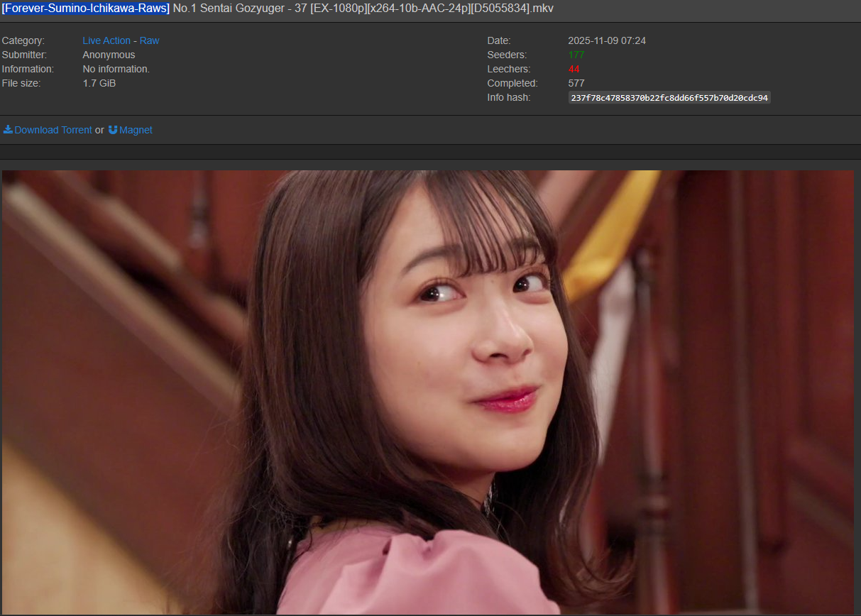Click the File size: label

[x=21, y=83]
